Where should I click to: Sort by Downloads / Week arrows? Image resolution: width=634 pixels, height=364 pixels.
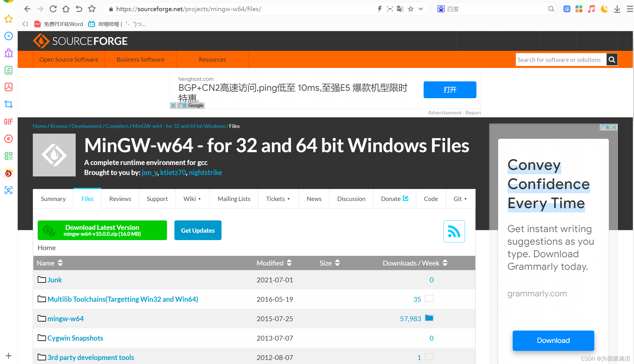445,263
